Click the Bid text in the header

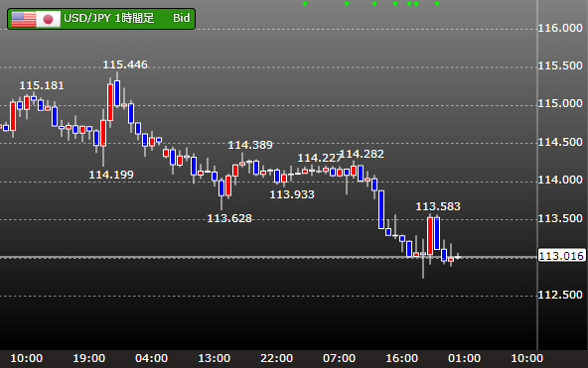[x=181, y=18]
